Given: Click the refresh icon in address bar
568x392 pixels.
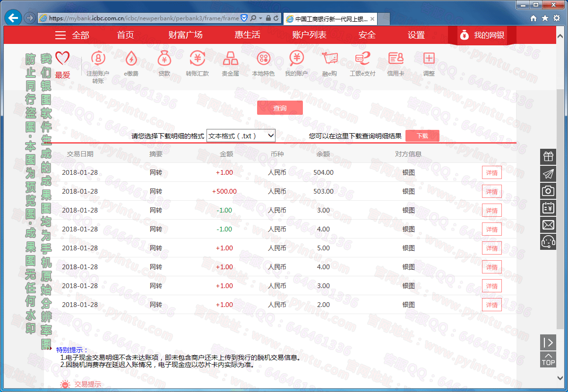Looking at the screenshot, I should pyautogui.click(x=276, y=18).
